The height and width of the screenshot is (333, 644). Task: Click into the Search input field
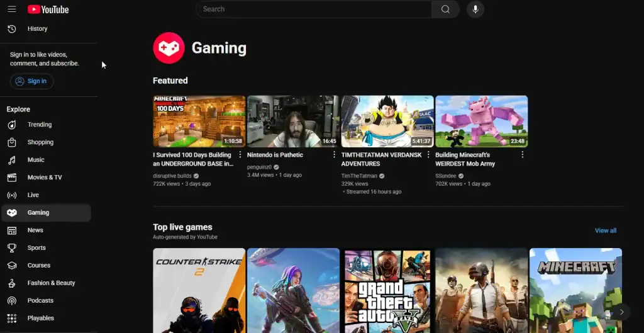314,9
